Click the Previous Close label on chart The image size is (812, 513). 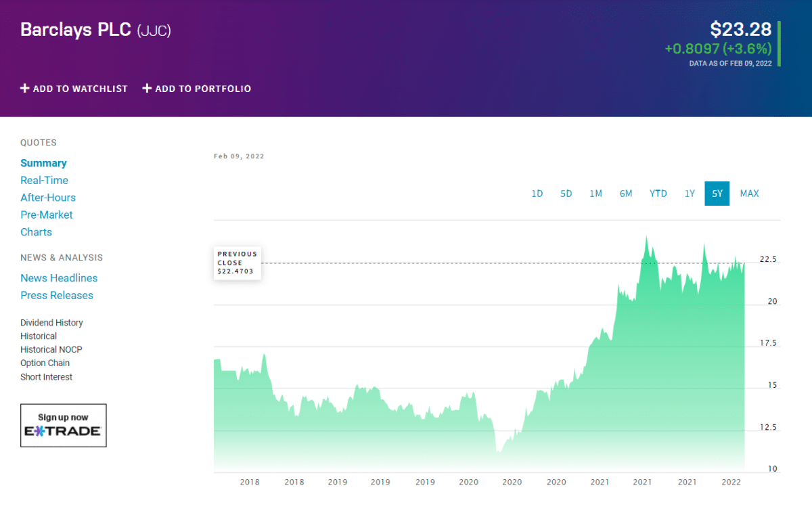238,263
